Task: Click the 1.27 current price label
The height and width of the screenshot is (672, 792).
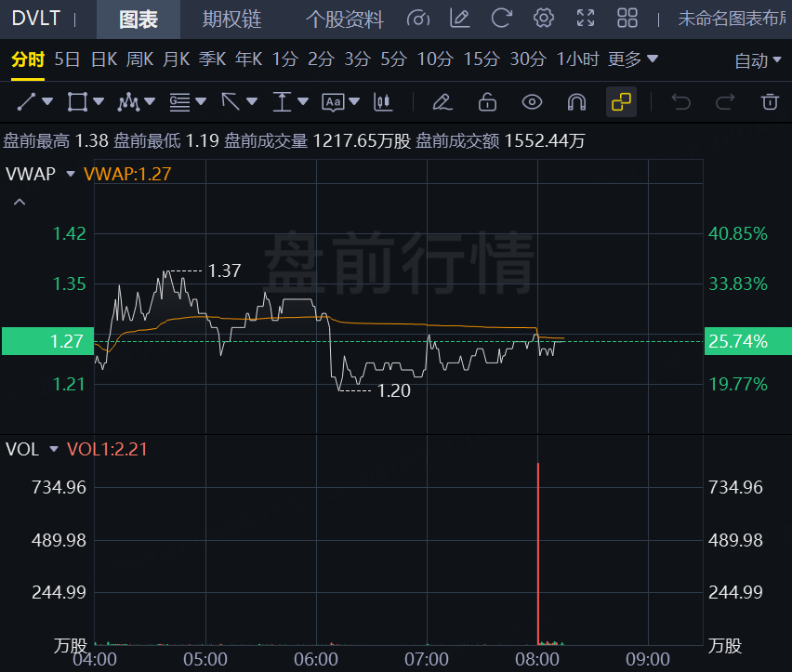Action: 48,341
